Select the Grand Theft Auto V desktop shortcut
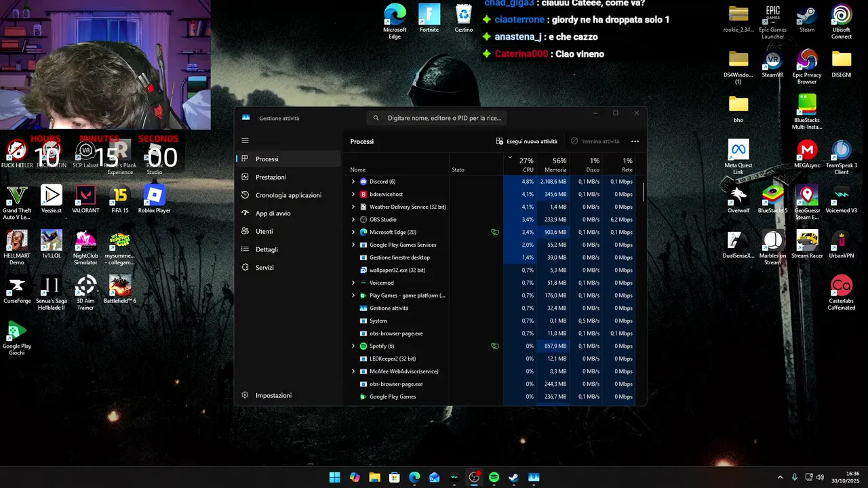Viewport: 868px width, 488px height. coord(16,203)
